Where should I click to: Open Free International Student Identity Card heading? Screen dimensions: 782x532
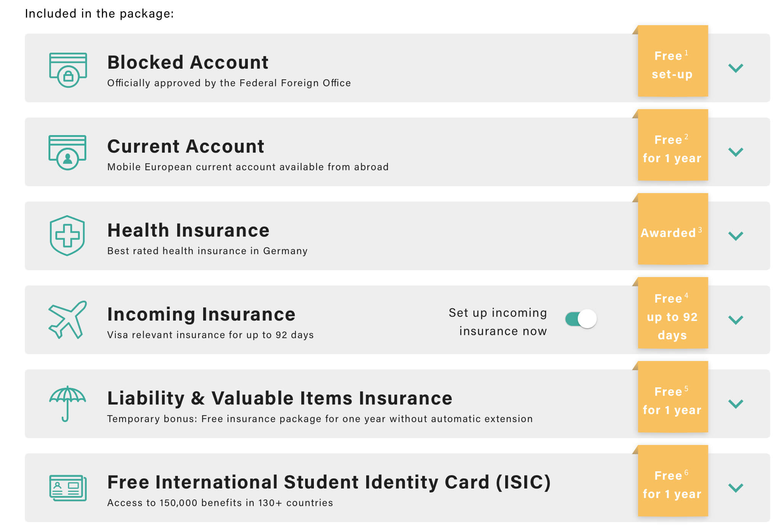click(x=329, y=482)
